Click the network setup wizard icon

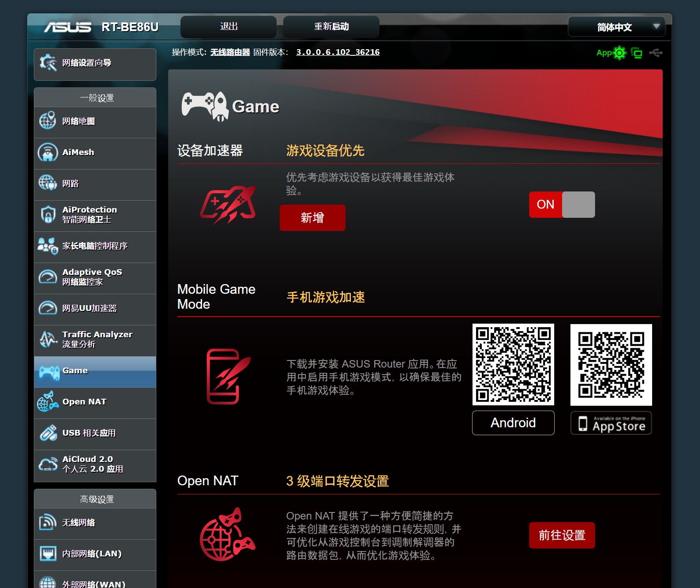tap(48, 63)
